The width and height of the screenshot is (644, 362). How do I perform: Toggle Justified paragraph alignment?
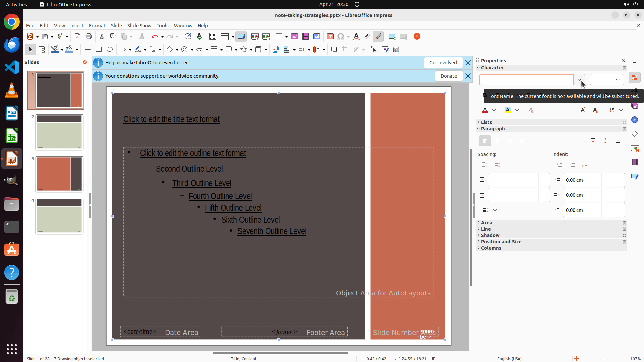(x=522, y=141)
